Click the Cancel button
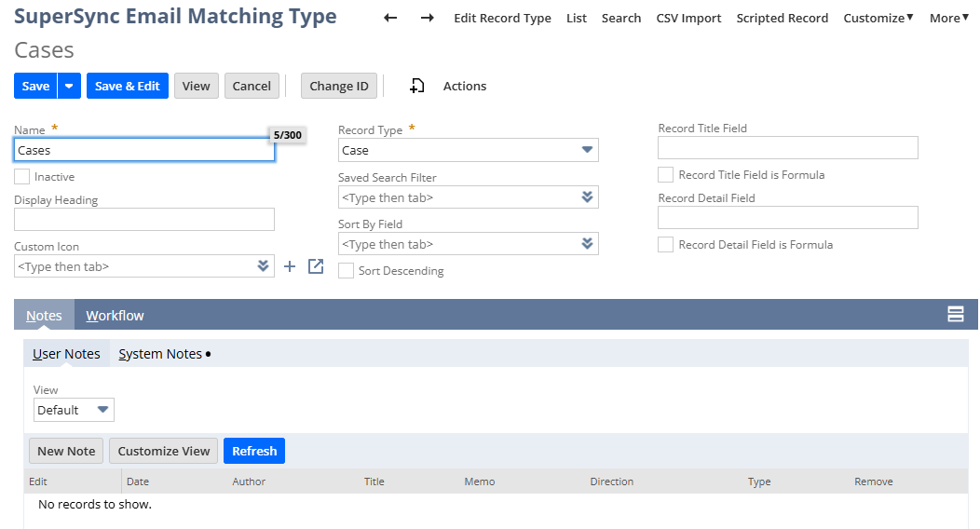This screenshot has width=980, height=529. tap(252, 87)
